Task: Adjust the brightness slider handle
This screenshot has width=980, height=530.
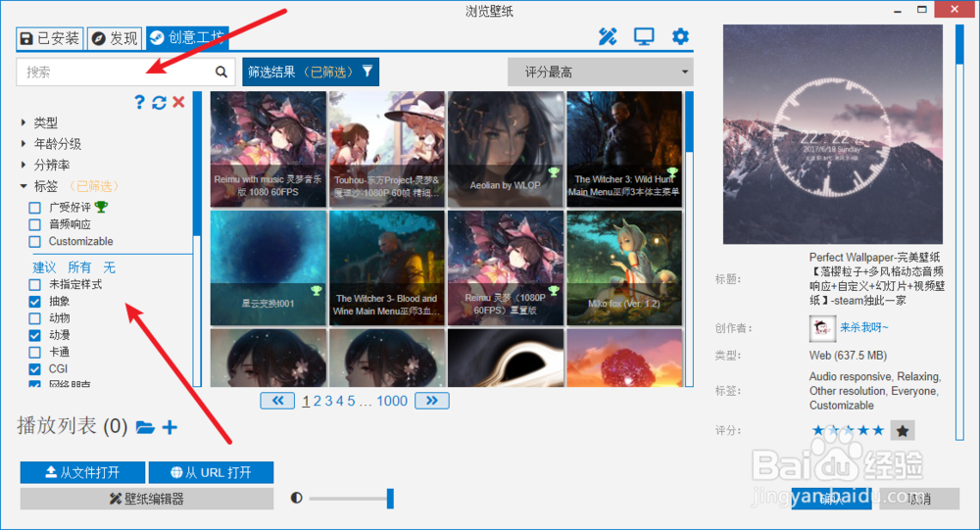Action: [x=390, y=498]
